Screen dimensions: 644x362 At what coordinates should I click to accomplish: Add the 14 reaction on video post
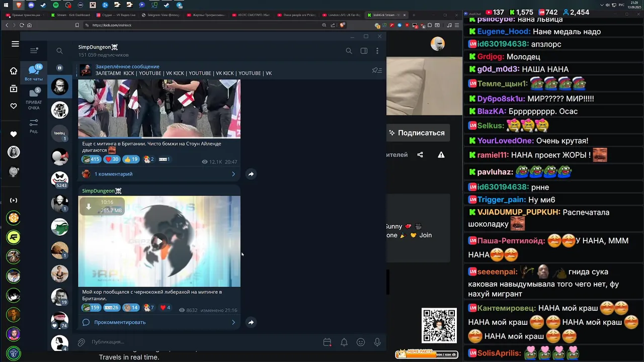(x=131, y=308)
